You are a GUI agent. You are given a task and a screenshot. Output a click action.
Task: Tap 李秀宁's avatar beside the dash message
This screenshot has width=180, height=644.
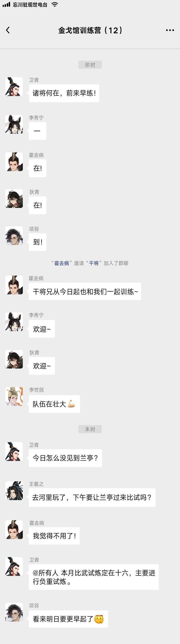pyautogui.click(x=14, y=124)
